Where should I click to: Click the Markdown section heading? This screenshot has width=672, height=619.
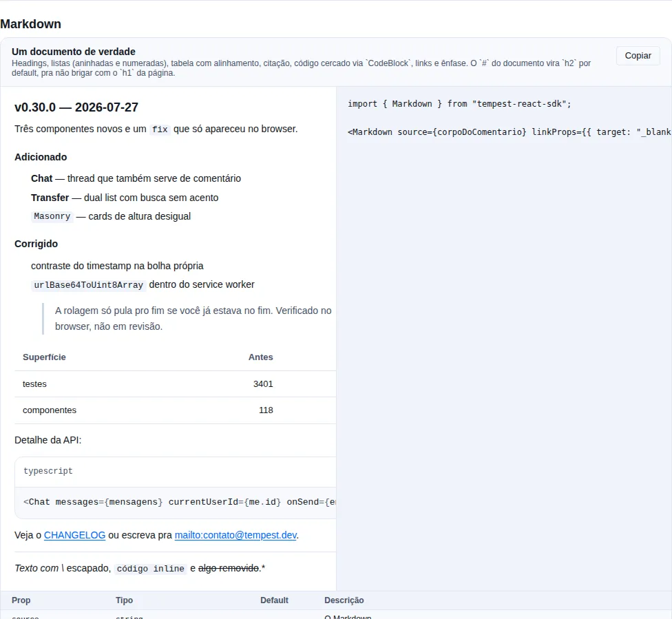(x=30, y=24)
